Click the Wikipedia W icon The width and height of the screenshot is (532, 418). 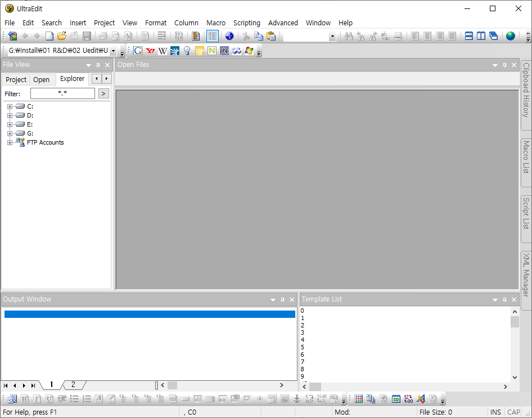[x=163, y=51]
